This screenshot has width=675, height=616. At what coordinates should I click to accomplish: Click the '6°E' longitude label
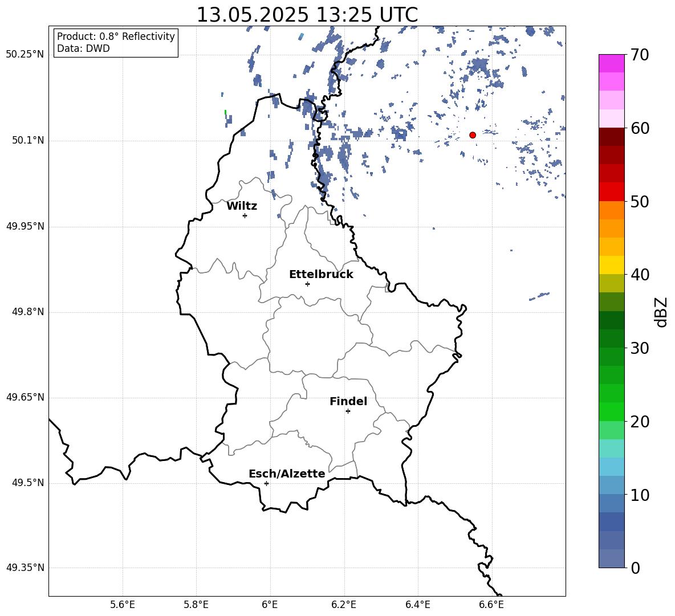(x=270, y=605)
